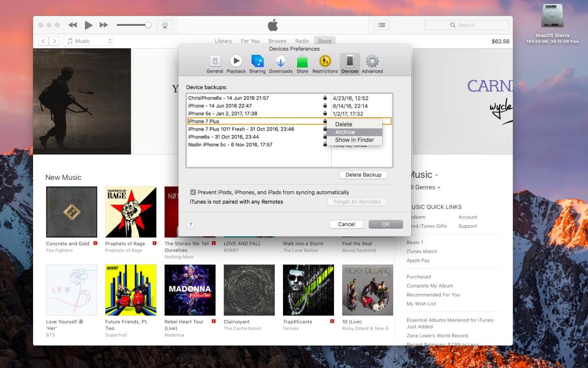Choose Show in Finder from context menu
The image size is (588, 368).
click(x=354, y=140)
